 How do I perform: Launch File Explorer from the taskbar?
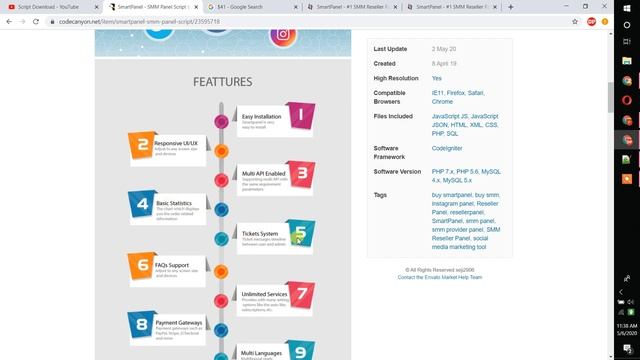[627, 61]
